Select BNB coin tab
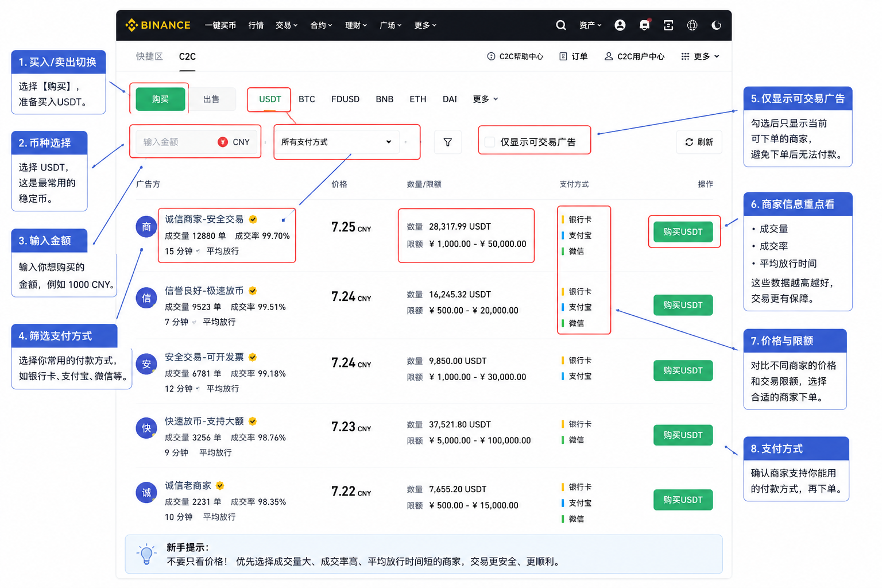 pyautogui.click(x=385, y=99)
